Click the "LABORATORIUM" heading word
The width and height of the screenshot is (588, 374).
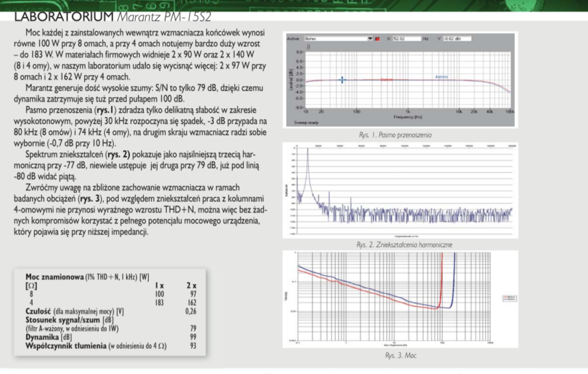pos(64,16)
